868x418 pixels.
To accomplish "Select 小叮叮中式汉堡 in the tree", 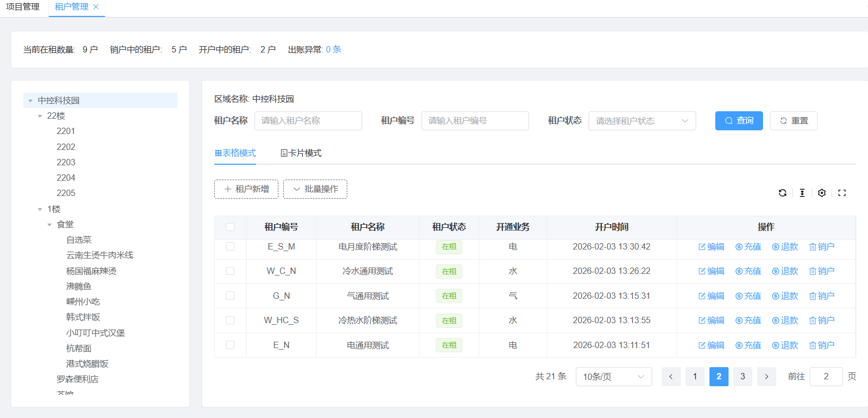I will (x=95, y=333).
